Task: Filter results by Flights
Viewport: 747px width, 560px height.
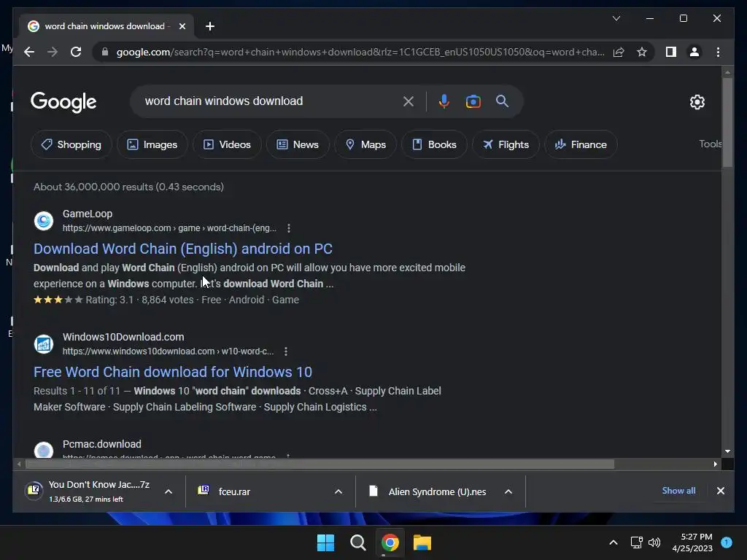Action: pos(506,144)
